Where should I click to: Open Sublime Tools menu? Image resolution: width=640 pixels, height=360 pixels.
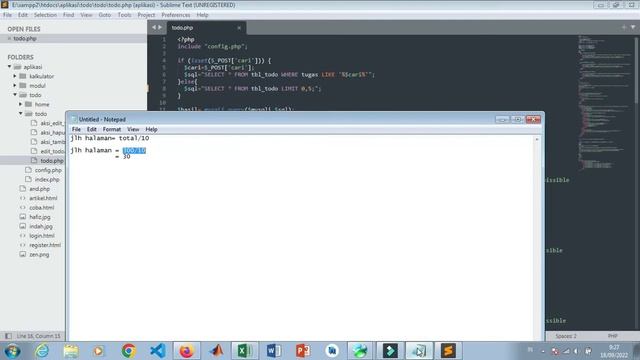[124, 15]
